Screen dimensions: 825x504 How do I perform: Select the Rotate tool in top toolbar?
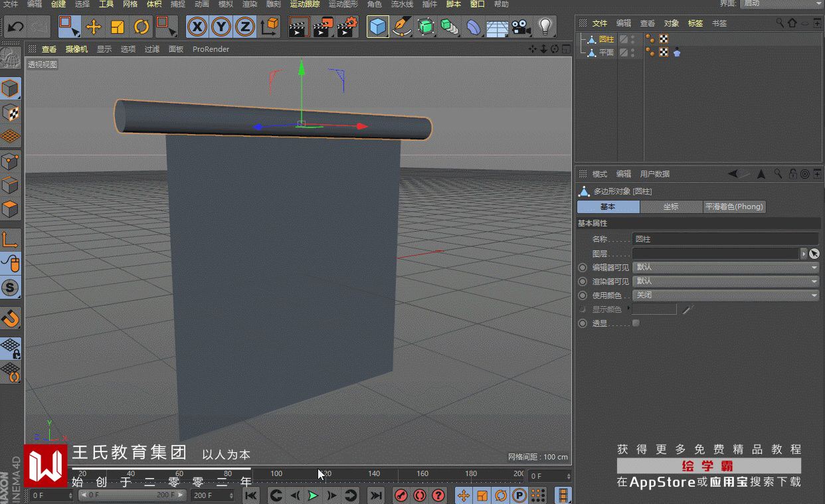click(141, 27)
